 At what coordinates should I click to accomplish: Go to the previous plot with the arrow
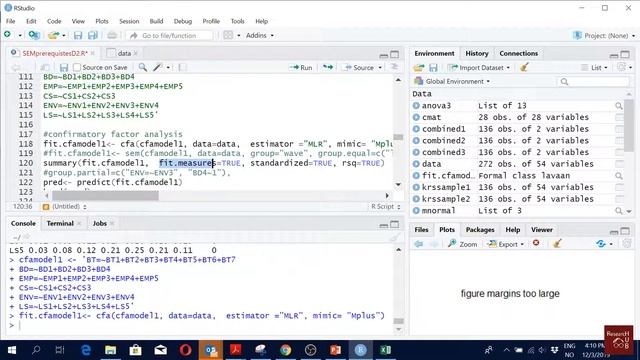(418, 244)
